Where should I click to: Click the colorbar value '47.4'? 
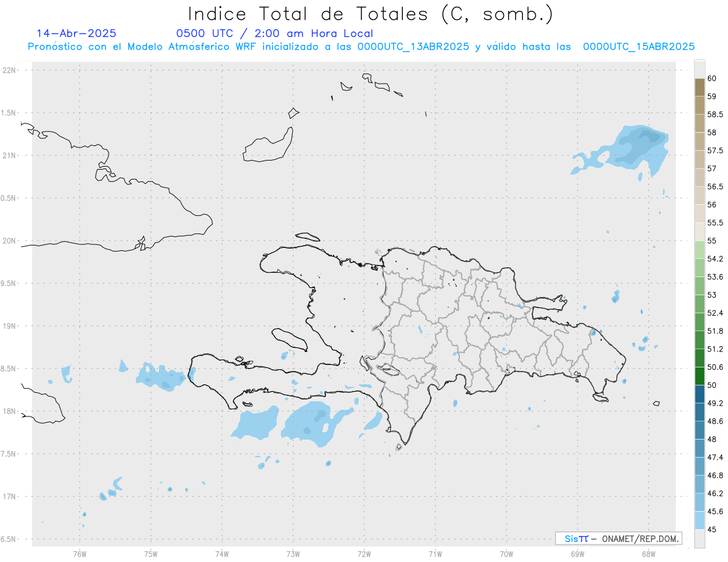click(715, 457)
